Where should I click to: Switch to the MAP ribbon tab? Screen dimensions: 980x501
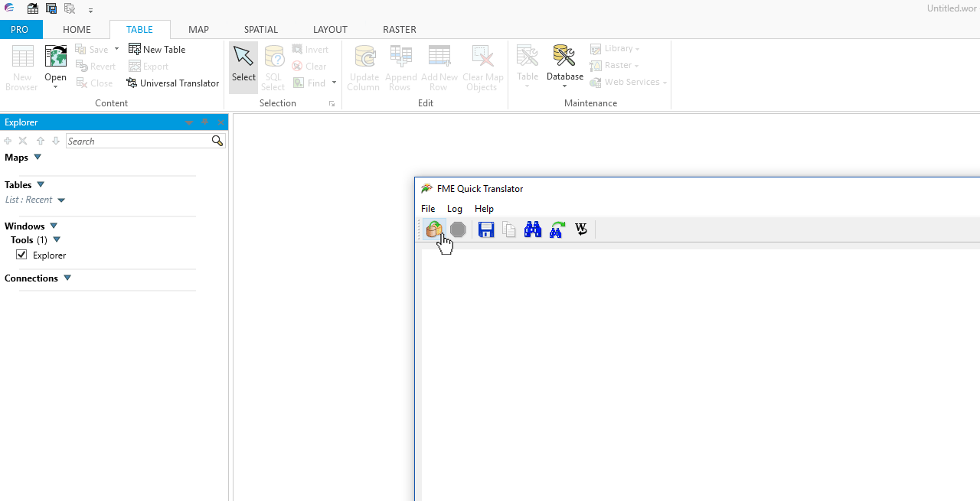[x=198, y=30]
